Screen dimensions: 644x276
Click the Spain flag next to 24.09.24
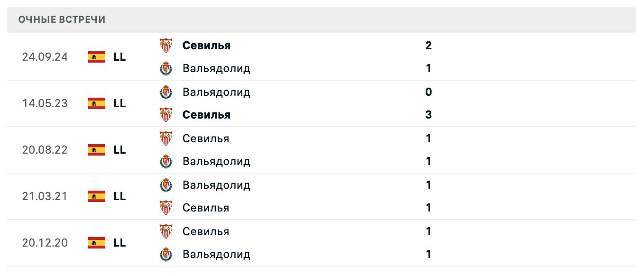pyautogui.click(x=96, y=57)
